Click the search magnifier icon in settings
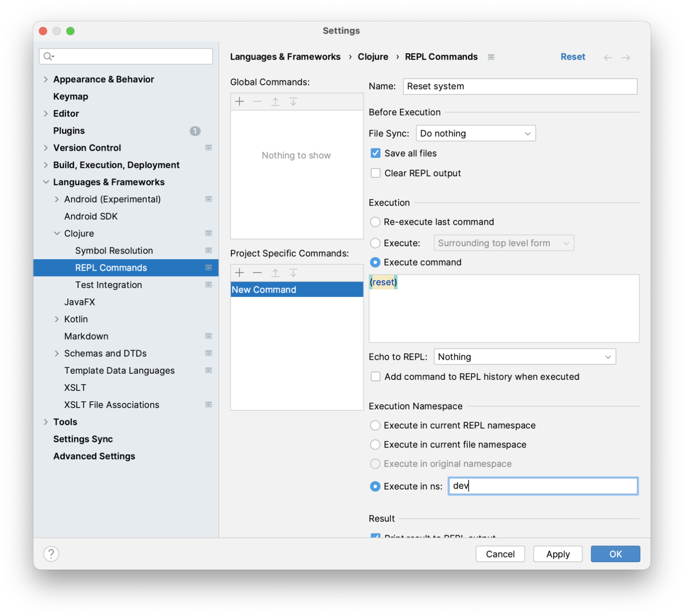 pos(48,56)
